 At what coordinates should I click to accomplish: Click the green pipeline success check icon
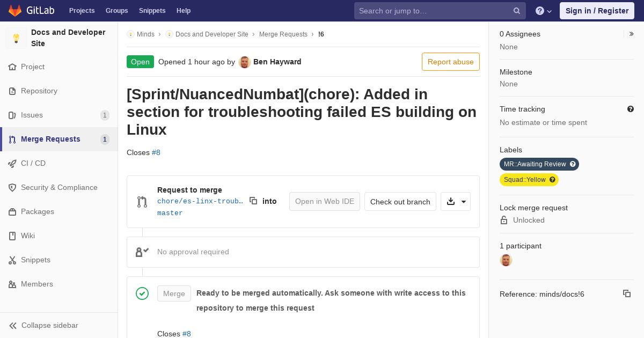142,293
